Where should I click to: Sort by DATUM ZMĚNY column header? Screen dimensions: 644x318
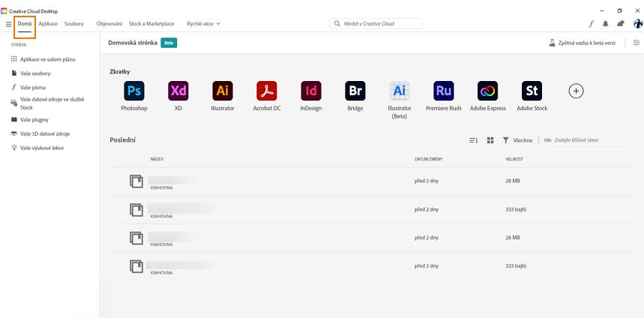click(428, 159)
